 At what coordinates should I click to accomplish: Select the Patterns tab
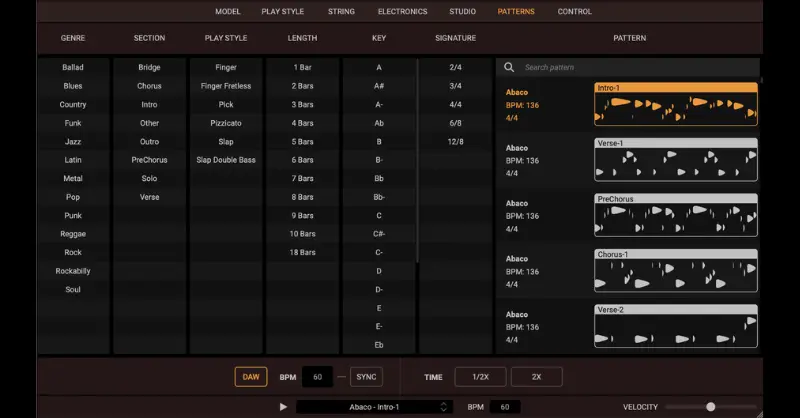(x=516, y=11)
